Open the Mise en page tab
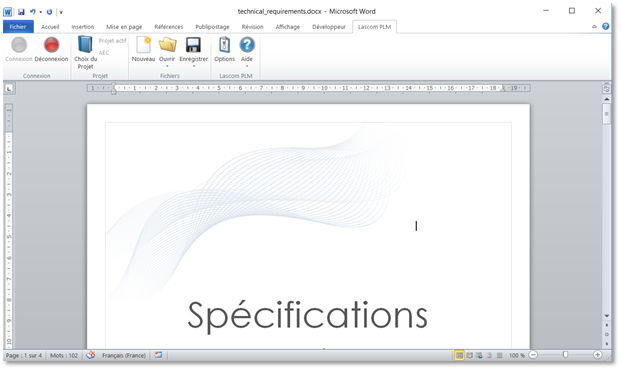The width and height of the screenshot is (621, 370). pyautogui.click(x=124, y=27)
